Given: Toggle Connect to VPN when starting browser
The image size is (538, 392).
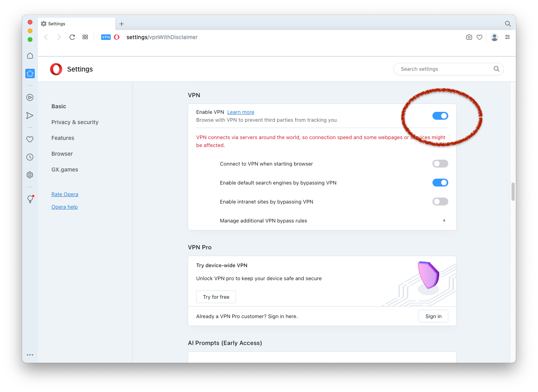Looking at the screenshot, I should click(x=440, y=164).
